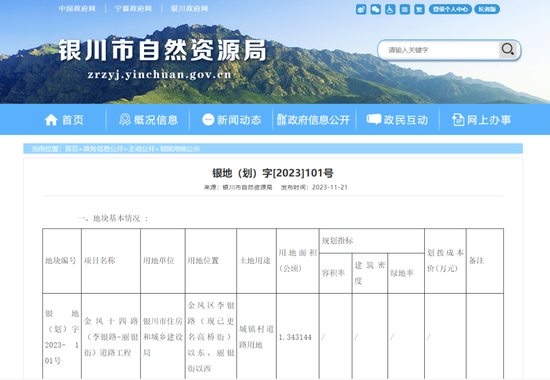550x380 pixels.
Task: Open the WeChat icon link
Action: pyautogui.click(x=376, y=9)
